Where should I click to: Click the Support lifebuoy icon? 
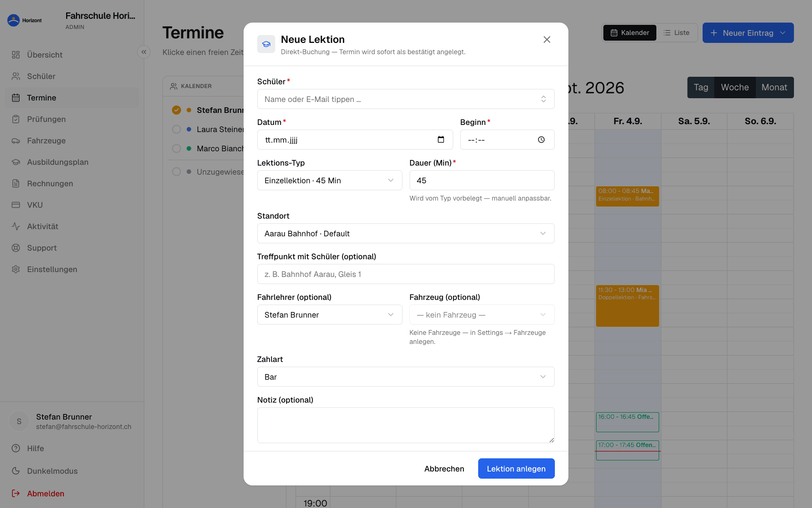click(x=16, y=248)
